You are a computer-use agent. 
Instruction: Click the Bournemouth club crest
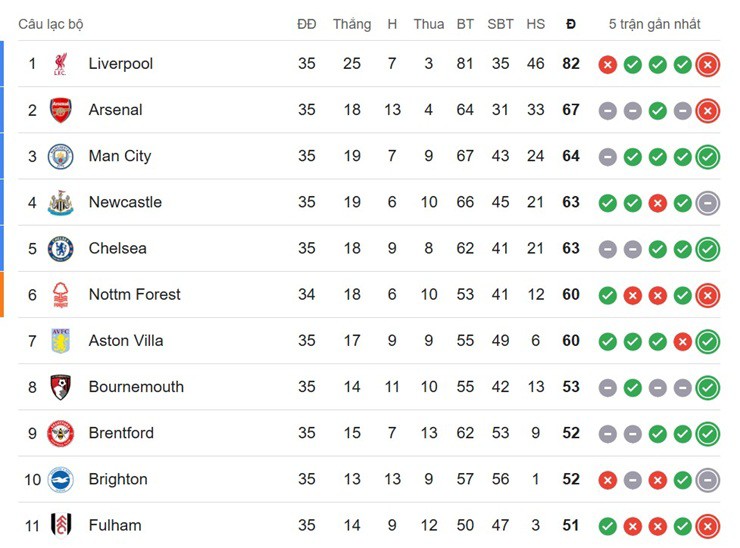coord(60,387)
